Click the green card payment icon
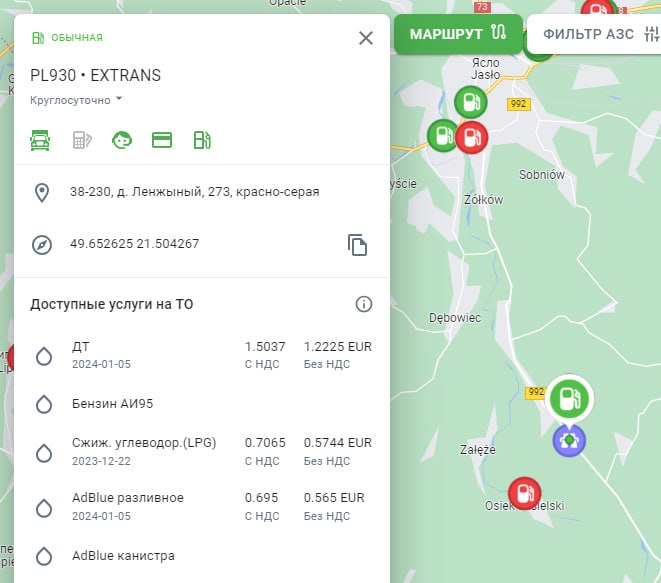This screenshot has width=661, height=583. tap(162, 140)
